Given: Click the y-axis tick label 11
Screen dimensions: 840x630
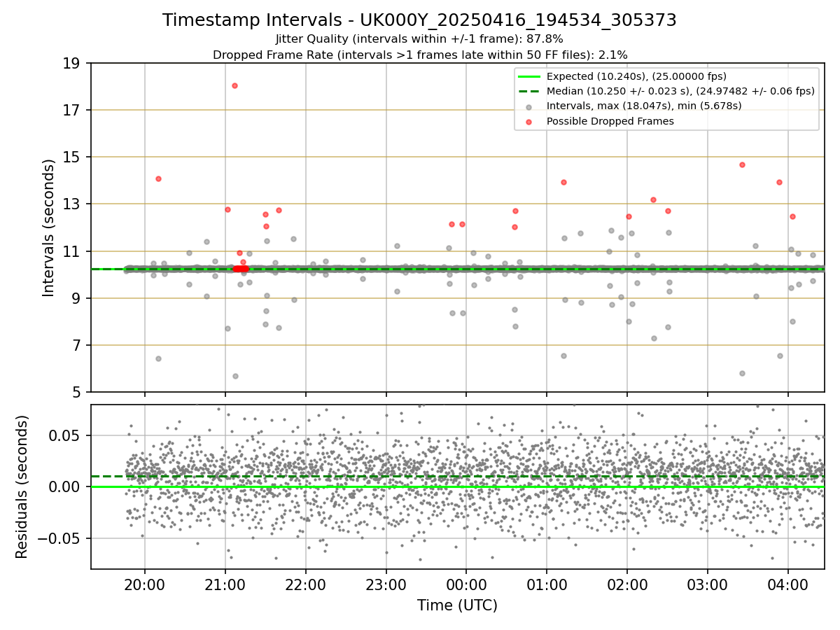Looking at the screenshot, I should (70, 251).
